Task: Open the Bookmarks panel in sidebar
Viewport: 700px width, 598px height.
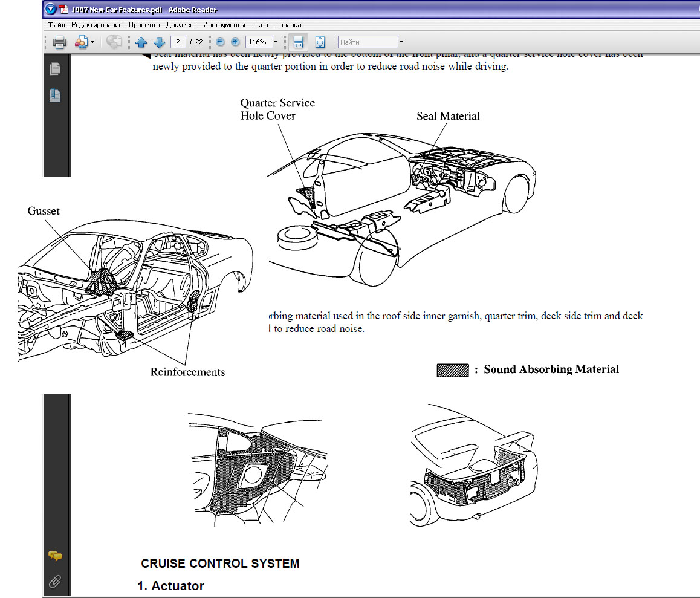Action: 55,95
